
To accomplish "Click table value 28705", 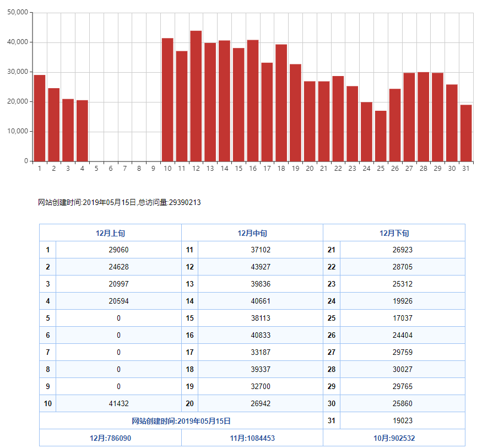I will [x=403, y=267].
